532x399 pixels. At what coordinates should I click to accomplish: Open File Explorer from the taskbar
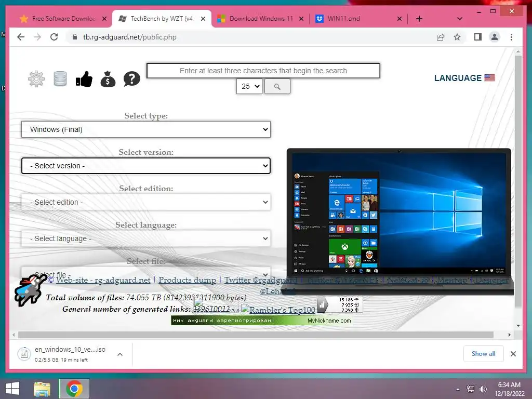point(42,389)
